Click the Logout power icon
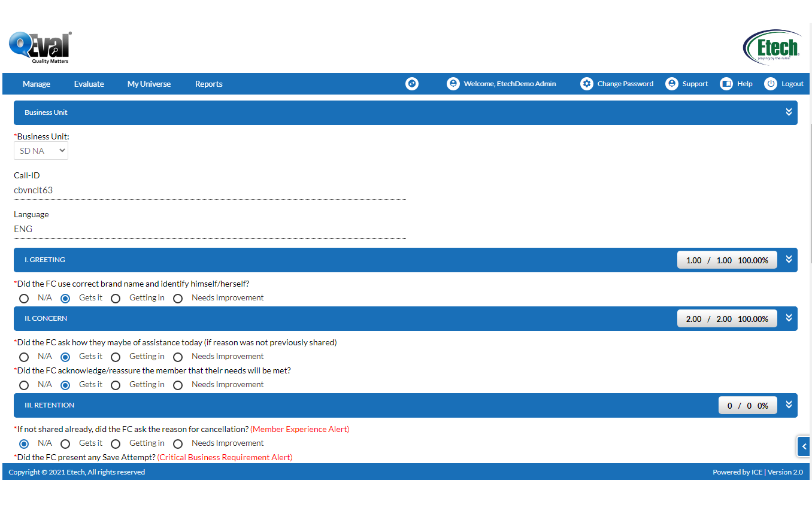 [771, 84]
